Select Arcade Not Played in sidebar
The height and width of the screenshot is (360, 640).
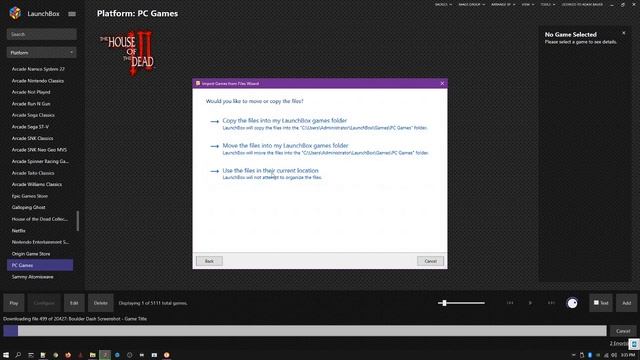(31, 92)
